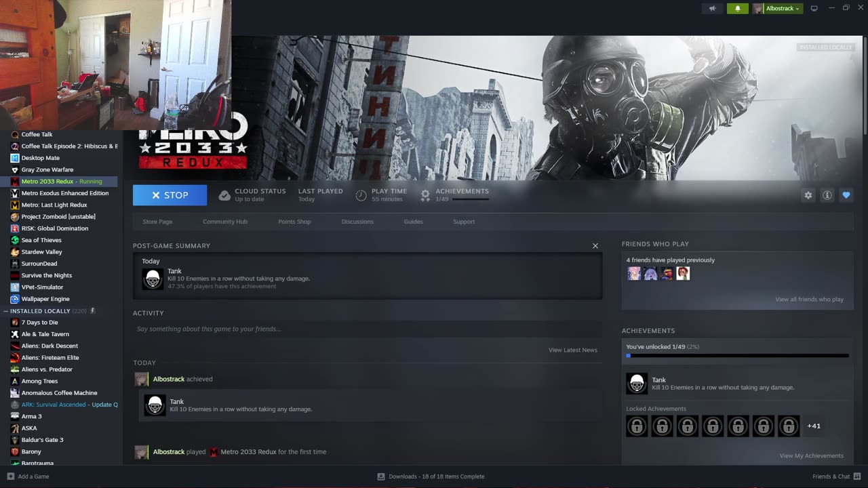This screenshot has width=868, height=488.
Task: Toggle the favorite heart icon
Action: click(846, 195)
